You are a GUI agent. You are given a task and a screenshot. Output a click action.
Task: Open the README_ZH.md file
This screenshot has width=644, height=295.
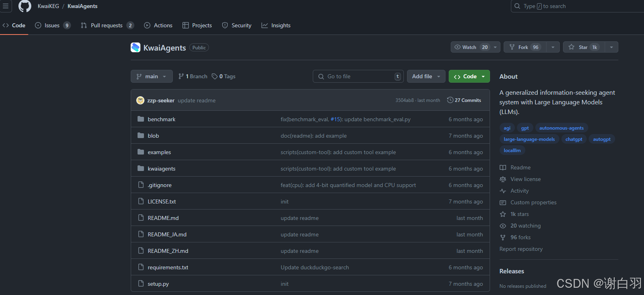pos(168,251)
